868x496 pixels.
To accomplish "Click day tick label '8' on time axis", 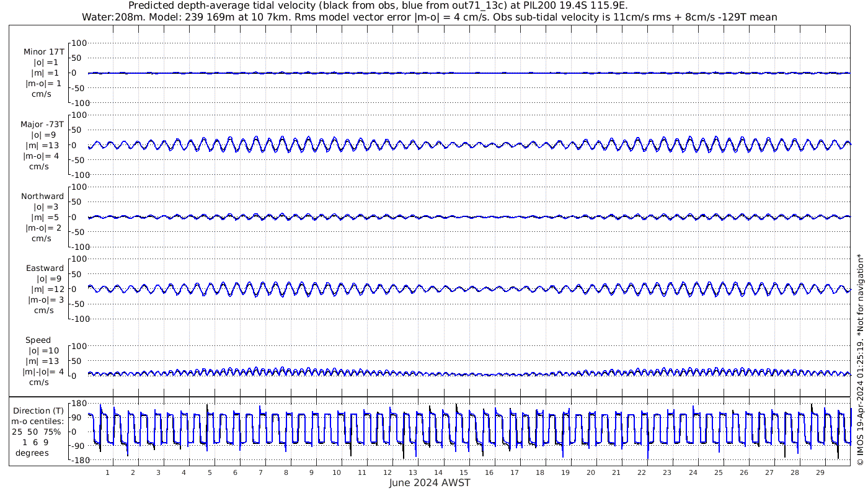I will tap(286, 472).
